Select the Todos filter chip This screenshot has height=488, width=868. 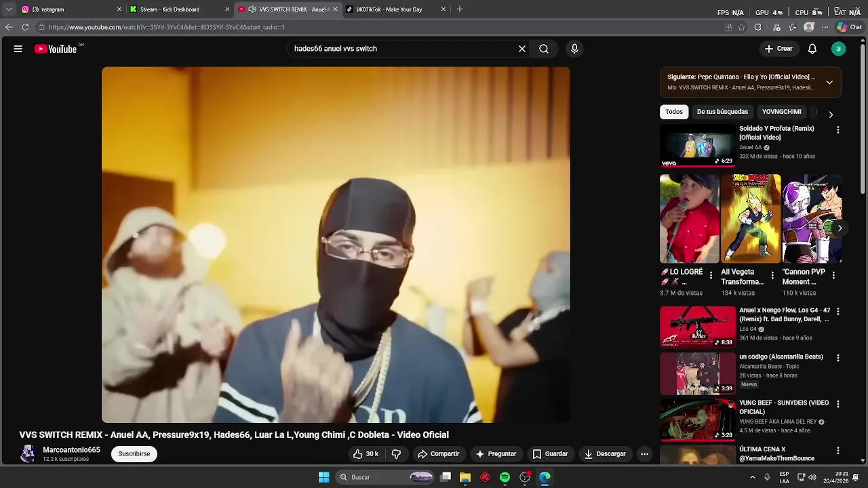[674, 112]
